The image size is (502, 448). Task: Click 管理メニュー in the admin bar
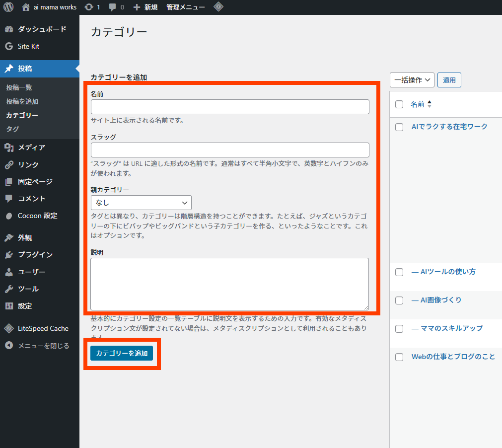pos(185,7)
